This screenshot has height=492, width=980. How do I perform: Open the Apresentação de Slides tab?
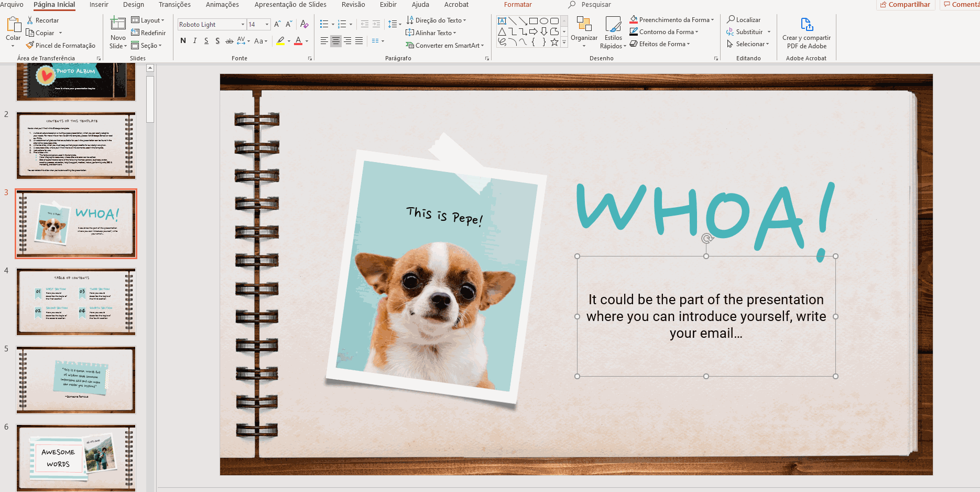[x=290, y=4]
